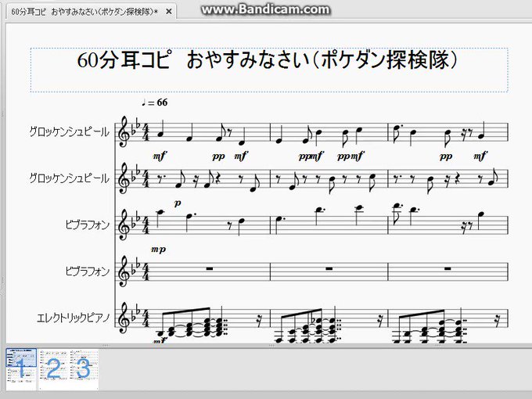Screen dimensions: 532x399
Task: Select the title text 60分耳コピ おやすみなさい
Action: pos(268,60)
